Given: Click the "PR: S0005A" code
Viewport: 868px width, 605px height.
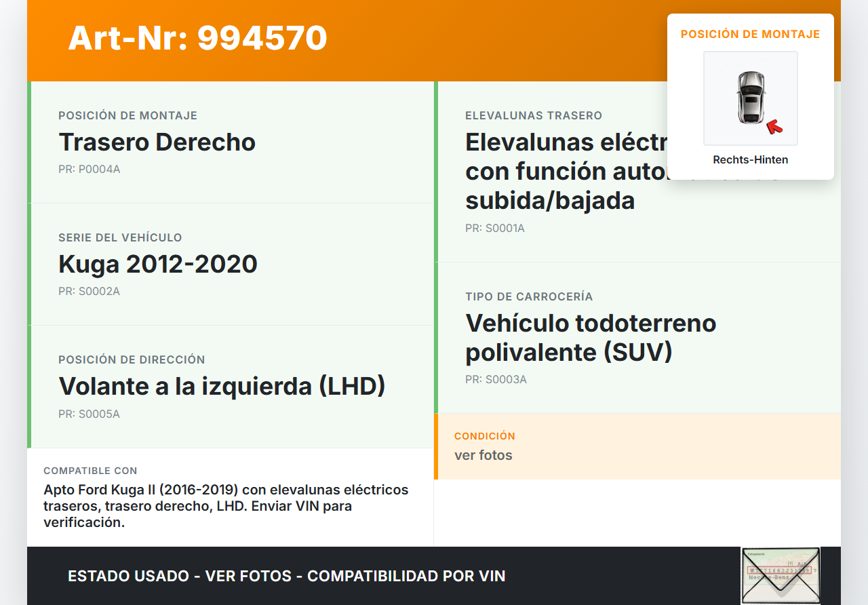Looking at the screenshot, I should point(89,414).
